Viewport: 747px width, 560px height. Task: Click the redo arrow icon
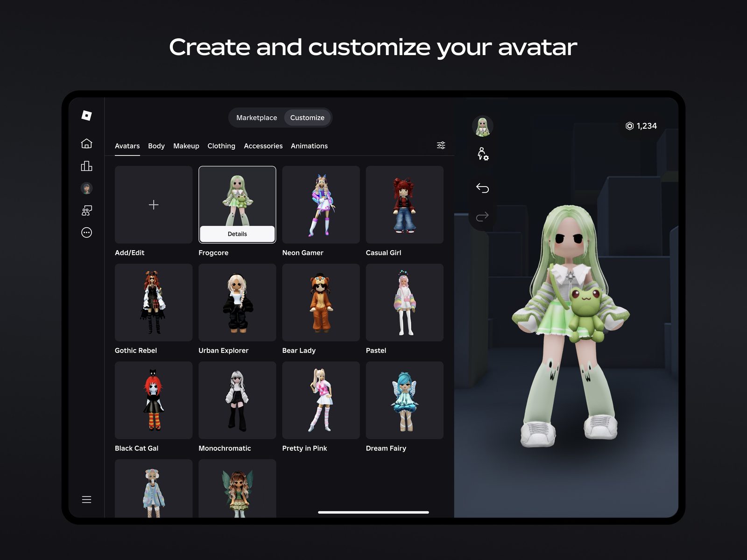[x=482, y=216]
